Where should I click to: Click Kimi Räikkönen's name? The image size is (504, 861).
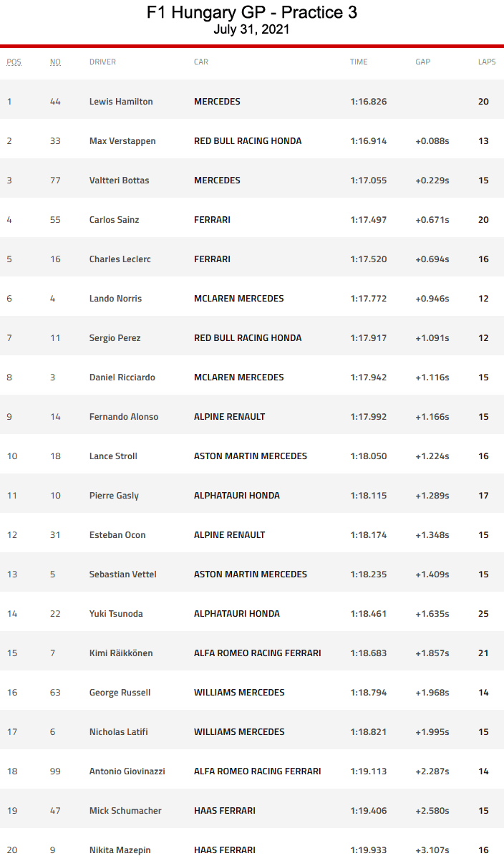pos(121,653)
